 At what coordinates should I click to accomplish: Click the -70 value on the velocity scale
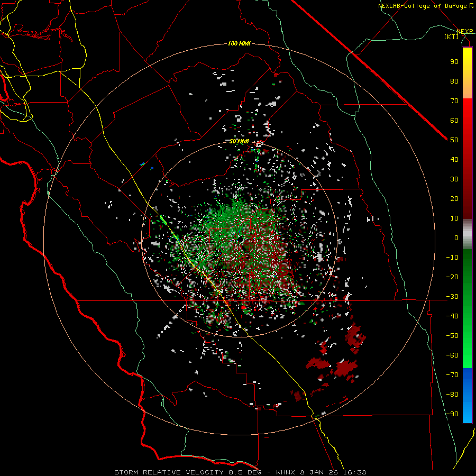[x=452, y=374]
